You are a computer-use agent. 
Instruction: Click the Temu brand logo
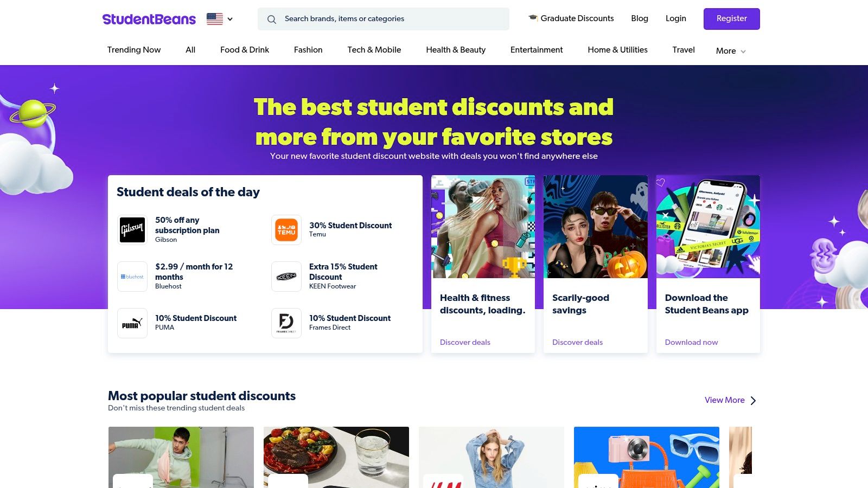click(286, 230)
